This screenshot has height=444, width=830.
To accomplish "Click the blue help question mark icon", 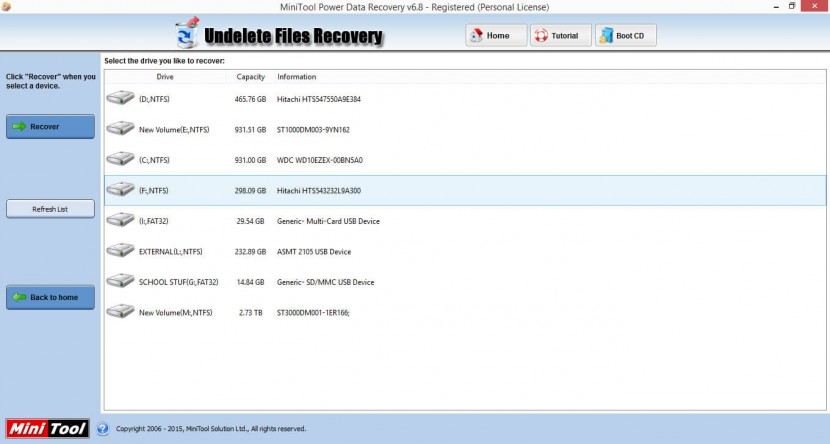I will 103,429.
